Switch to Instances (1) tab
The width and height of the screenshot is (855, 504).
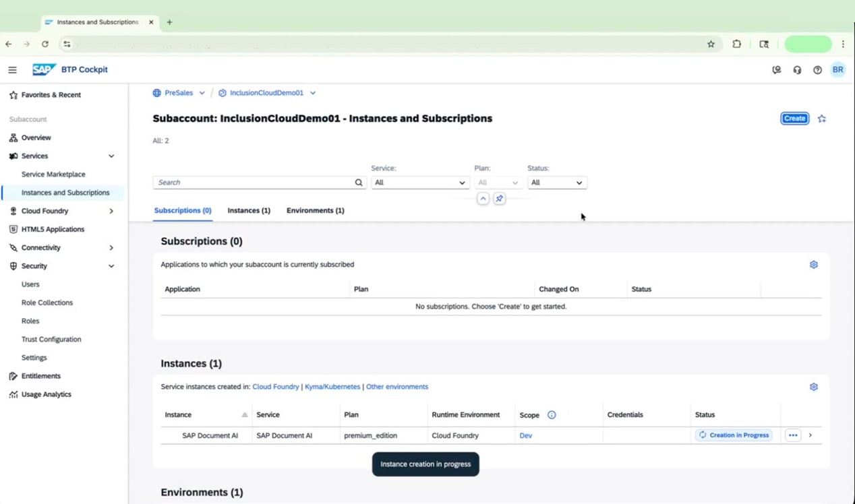tap(249, 211)
